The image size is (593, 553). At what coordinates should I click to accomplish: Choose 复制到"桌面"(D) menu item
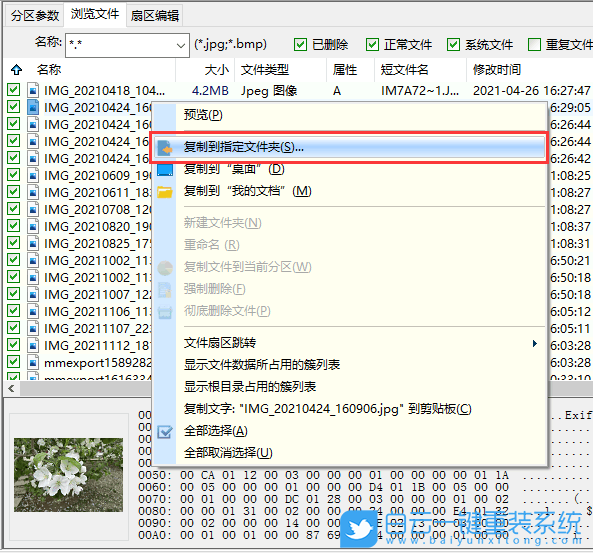(x=234, y=169)
